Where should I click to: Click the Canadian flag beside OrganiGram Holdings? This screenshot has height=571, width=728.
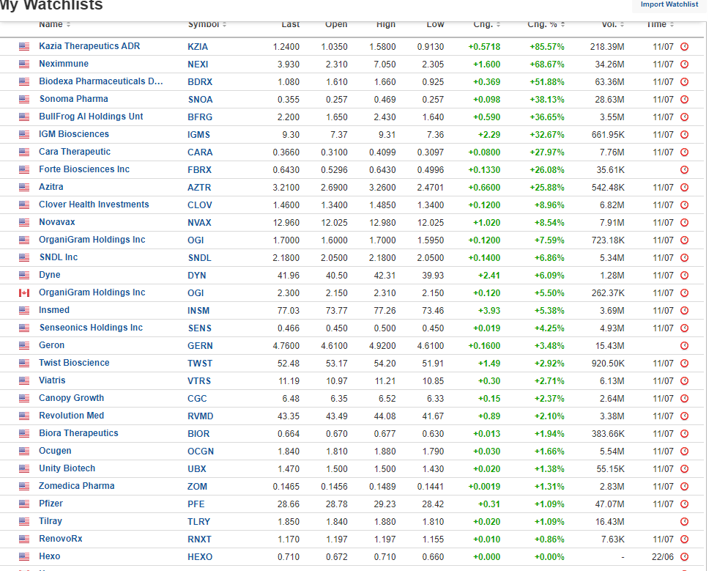(x=24, y=292)
